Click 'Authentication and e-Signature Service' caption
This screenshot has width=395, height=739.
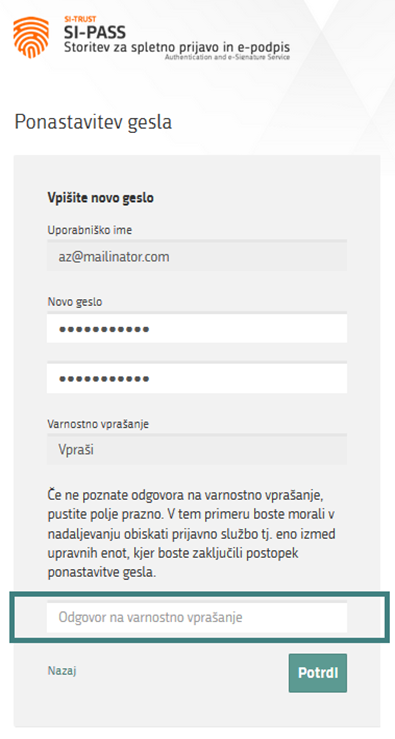coord(227,57)
